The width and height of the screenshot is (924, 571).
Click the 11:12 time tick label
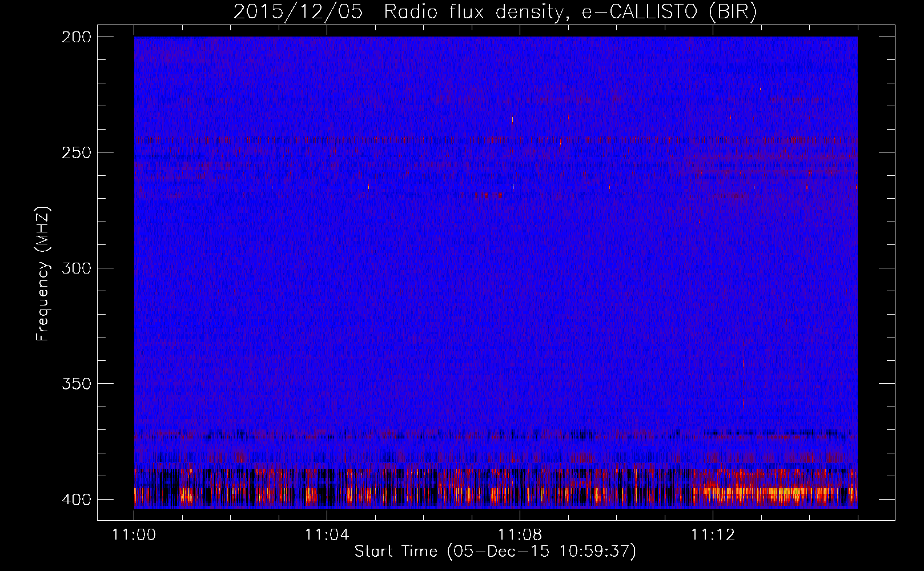[x=713, y=535]
